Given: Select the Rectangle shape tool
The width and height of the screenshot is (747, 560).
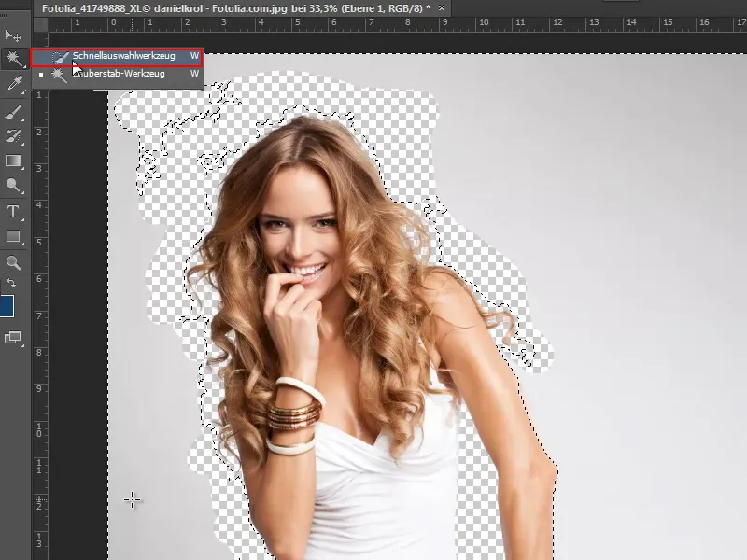Looking at the screenshot, I should click(13, 237).
